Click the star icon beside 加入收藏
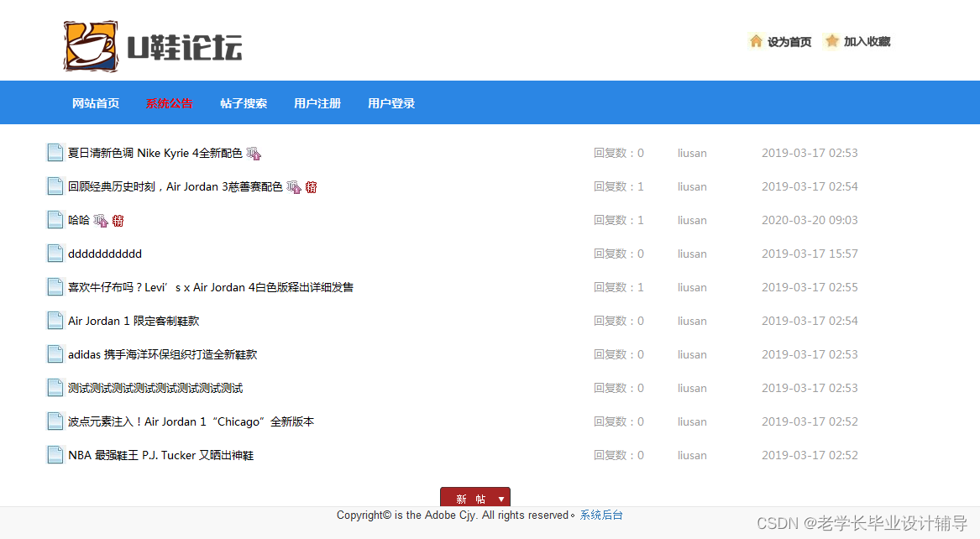 point(831,40)
